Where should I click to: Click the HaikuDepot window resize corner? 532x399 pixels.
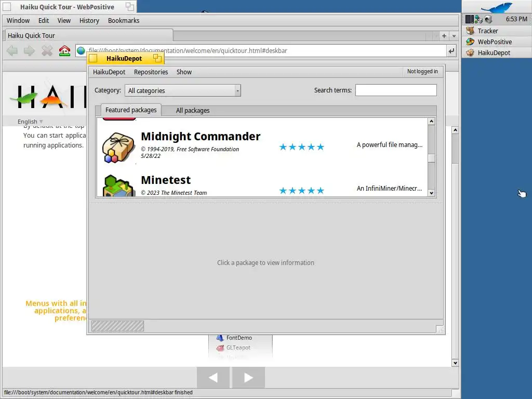click(x=441, y=330)
